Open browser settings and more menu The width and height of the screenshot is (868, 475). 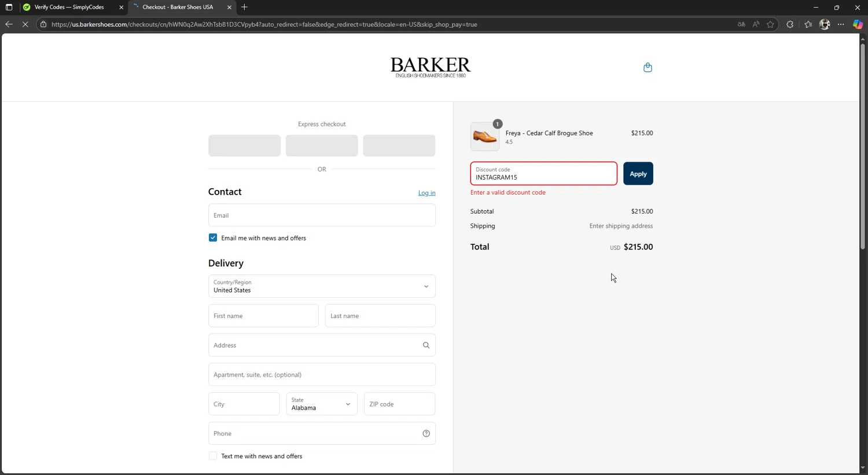point(841,24)
